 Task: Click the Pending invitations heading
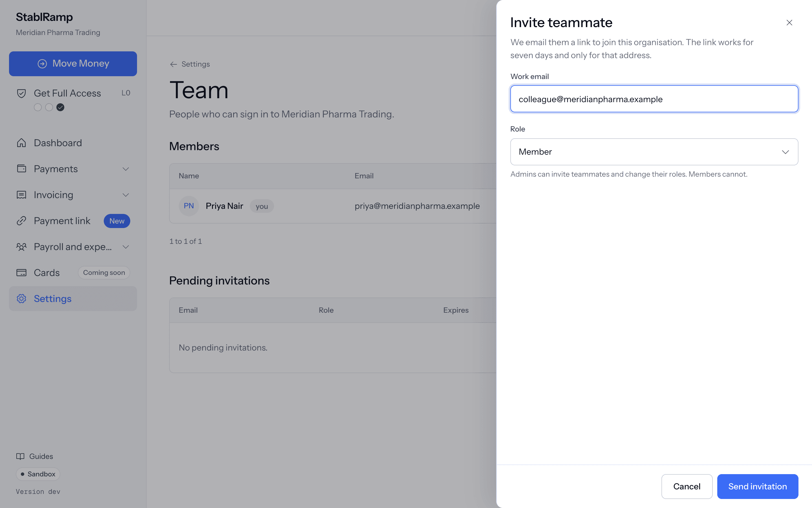point(219,281)
